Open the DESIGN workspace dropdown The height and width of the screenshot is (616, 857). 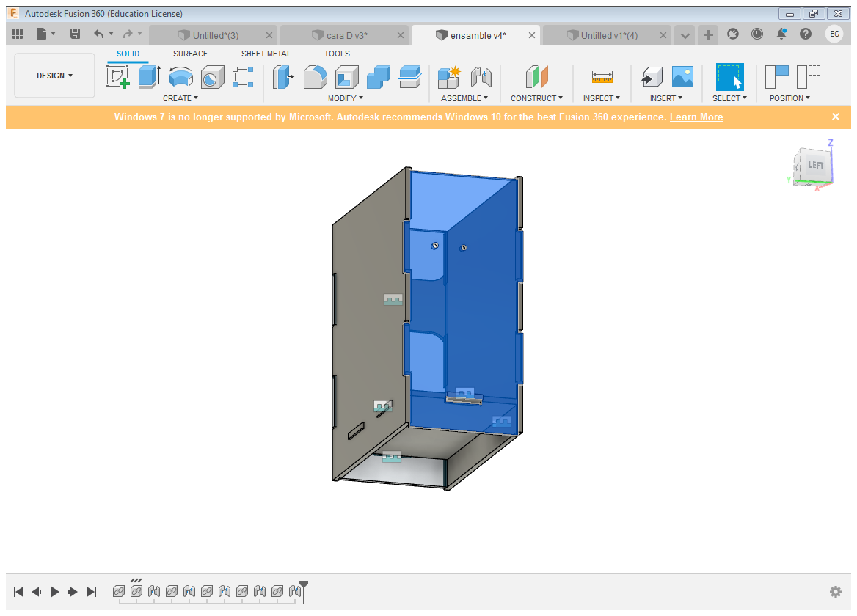coord(54,76)
